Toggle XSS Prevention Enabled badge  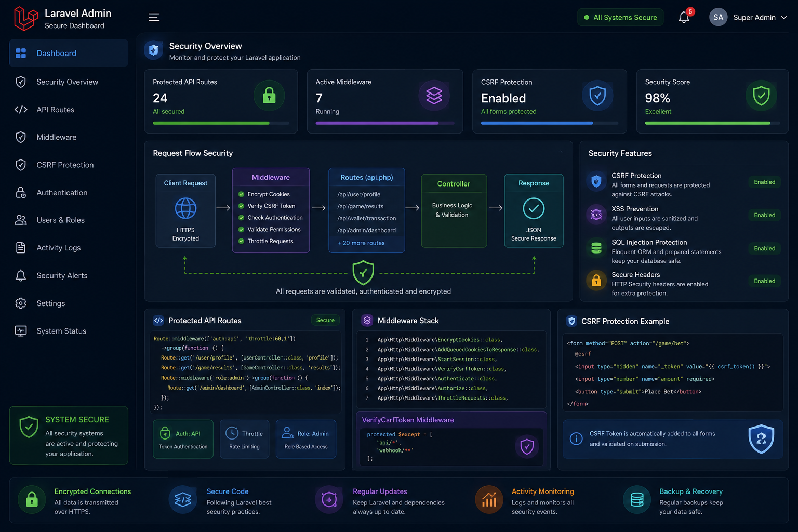tap(764, 215)
